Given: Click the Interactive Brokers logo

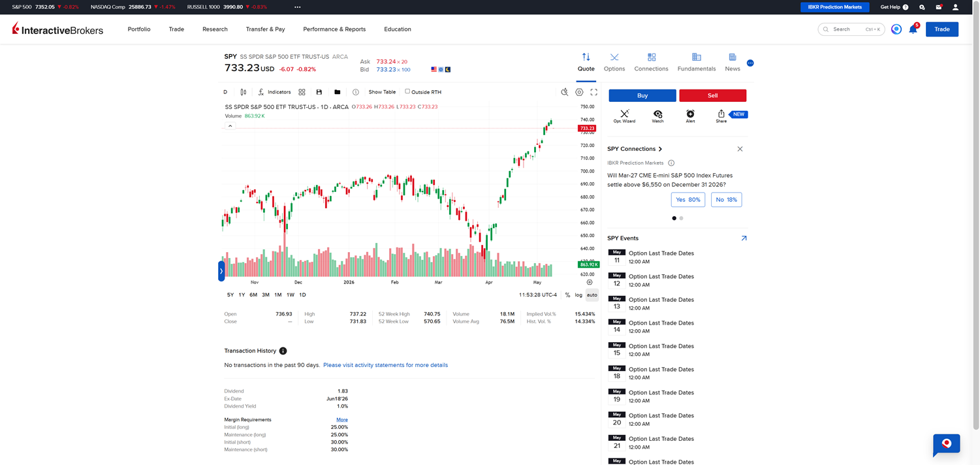Looking at the screenshot, I should [57, 29].
